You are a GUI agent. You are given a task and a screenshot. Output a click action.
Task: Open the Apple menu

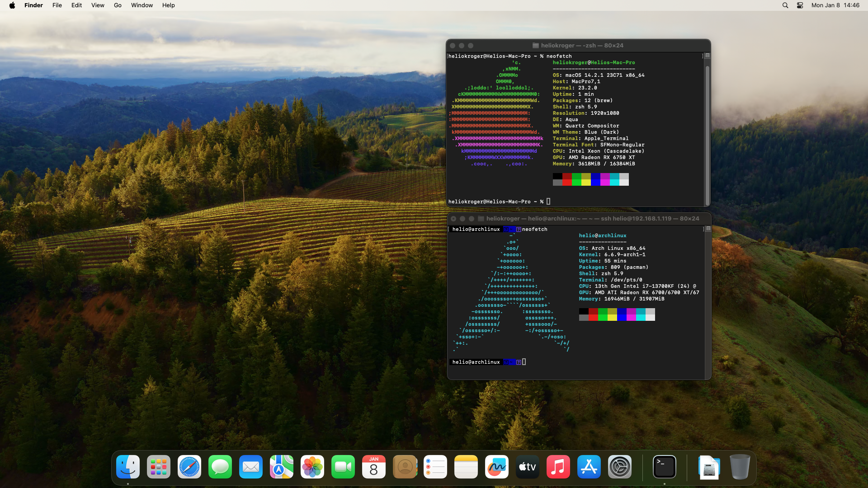pyautogui.click(x=12, y=5)
